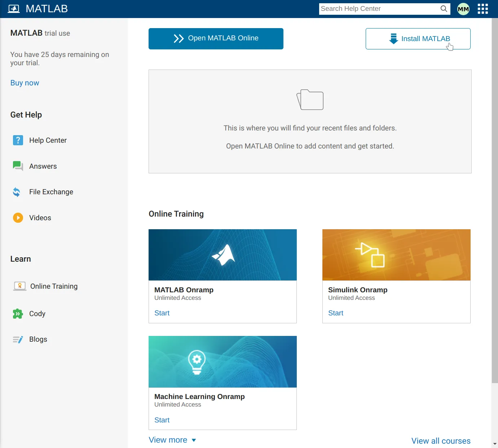Open the Simulink Onramp course thumbnail

[x=396, y=255]
